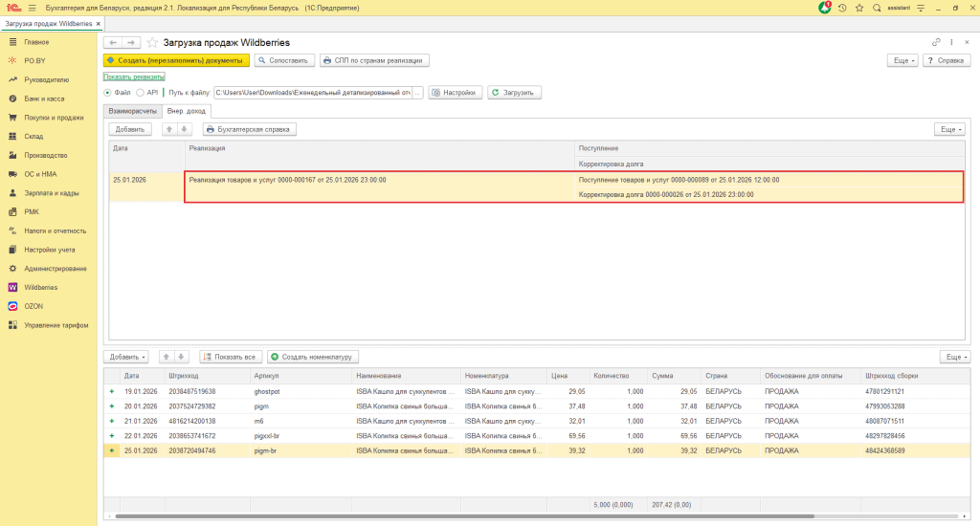This screenshot has width=980, height=526.
Task: Open the notifications bell icon
Action: click(x=825, y=8)
